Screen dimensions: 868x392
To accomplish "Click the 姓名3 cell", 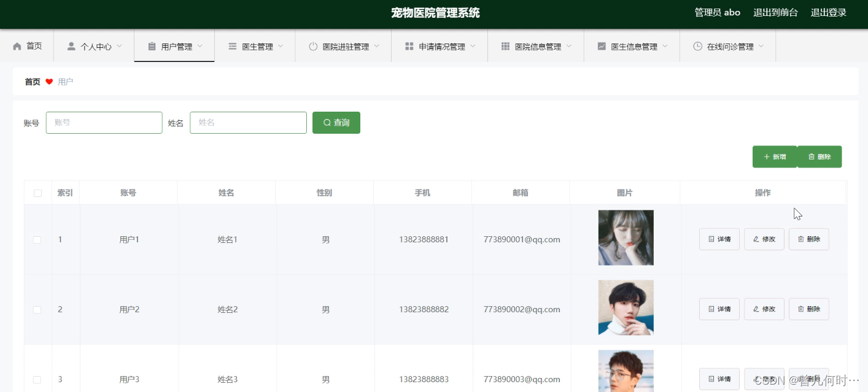I will pyautogui.click(x=227, y=380).
